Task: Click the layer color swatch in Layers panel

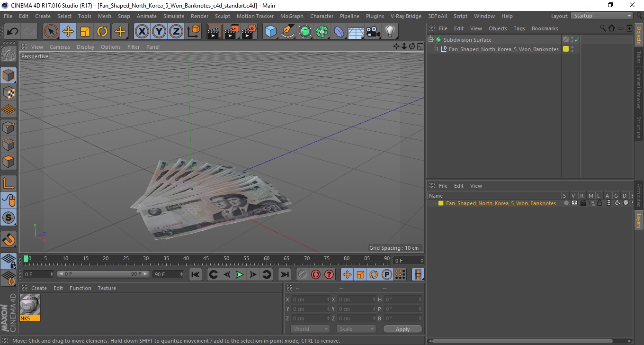Action: 441,203
